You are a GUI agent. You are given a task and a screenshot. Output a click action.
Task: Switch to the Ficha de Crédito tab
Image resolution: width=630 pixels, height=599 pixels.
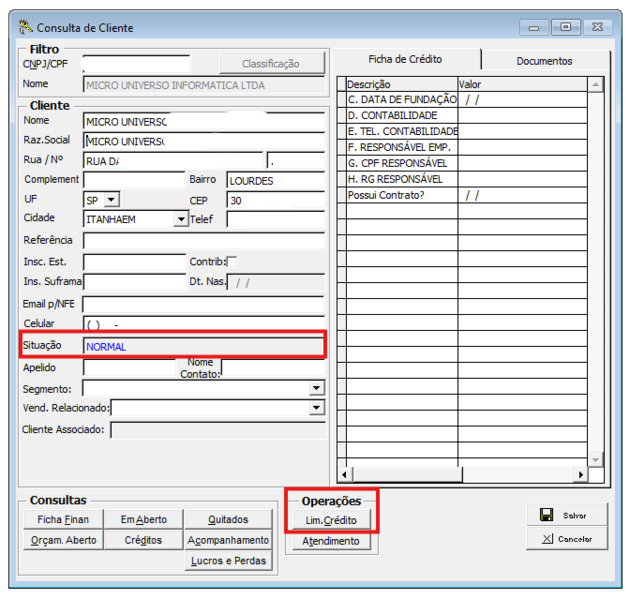pyautogui.click(x=405, y=59)
